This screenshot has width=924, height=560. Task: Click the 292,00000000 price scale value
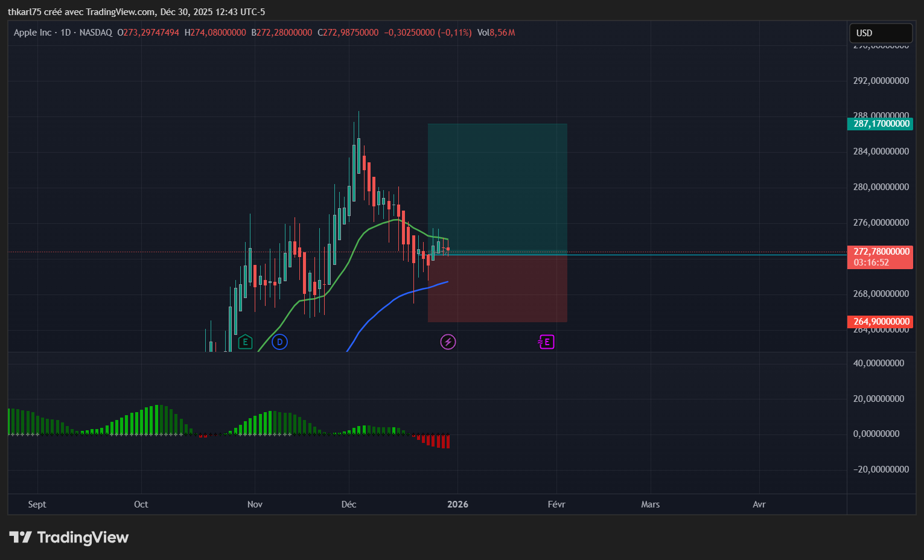click(x=881, y=81)
